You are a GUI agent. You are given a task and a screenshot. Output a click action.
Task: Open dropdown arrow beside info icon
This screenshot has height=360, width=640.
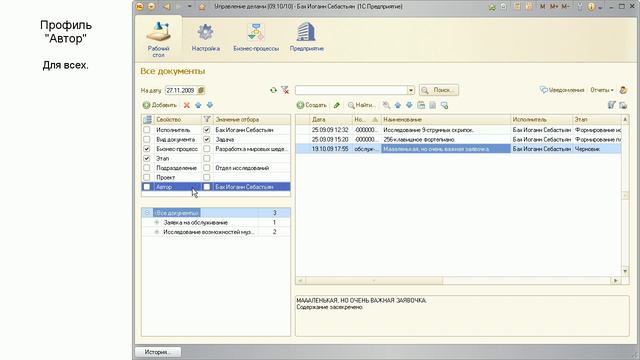(x=600, y=7)
